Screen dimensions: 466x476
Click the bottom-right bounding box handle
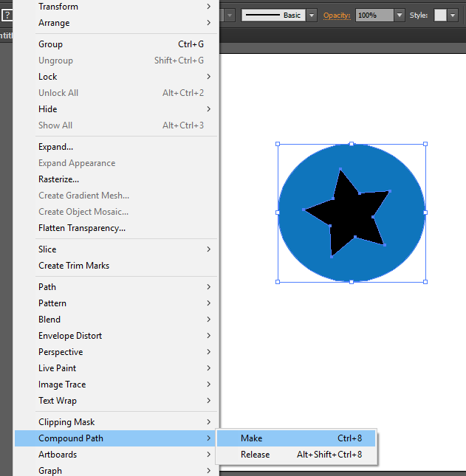click(x=425, y=282)
